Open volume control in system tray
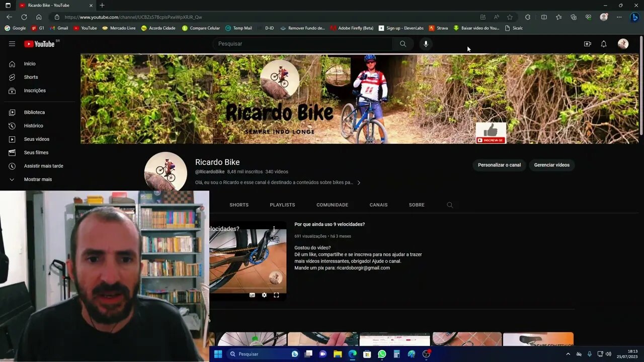The image size is (644, 362). point(608,354)
